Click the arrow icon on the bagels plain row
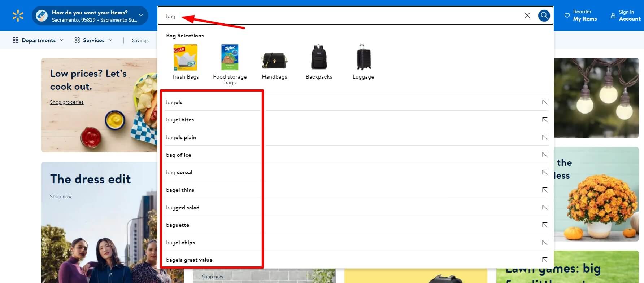This screenshot has height=283, width=644. coord(545,137)
